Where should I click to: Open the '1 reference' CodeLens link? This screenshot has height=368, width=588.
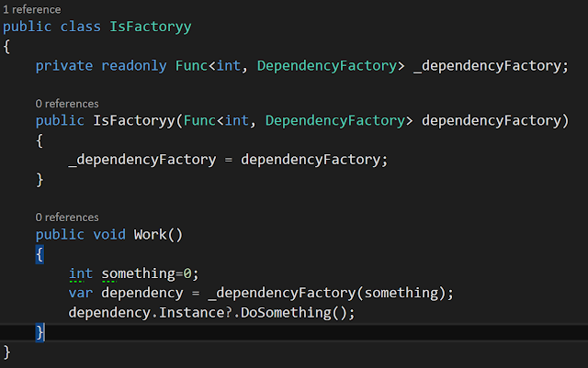point(32,9)
